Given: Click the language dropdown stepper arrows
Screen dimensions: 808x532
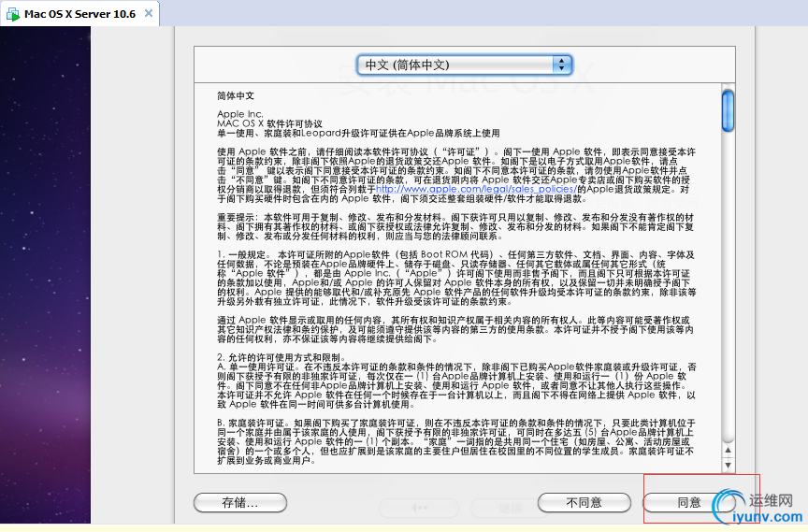Looking at the screenshot, I should tap(562, 65).
